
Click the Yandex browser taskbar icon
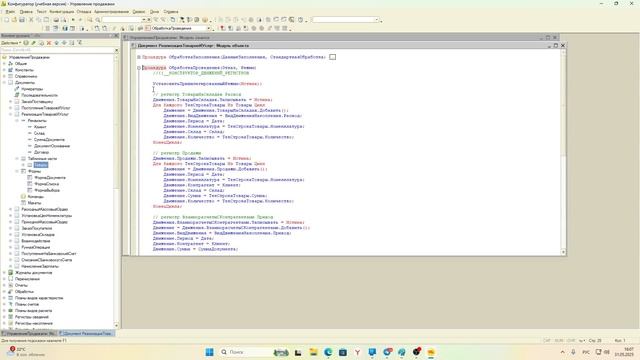(x=357, y=352)
